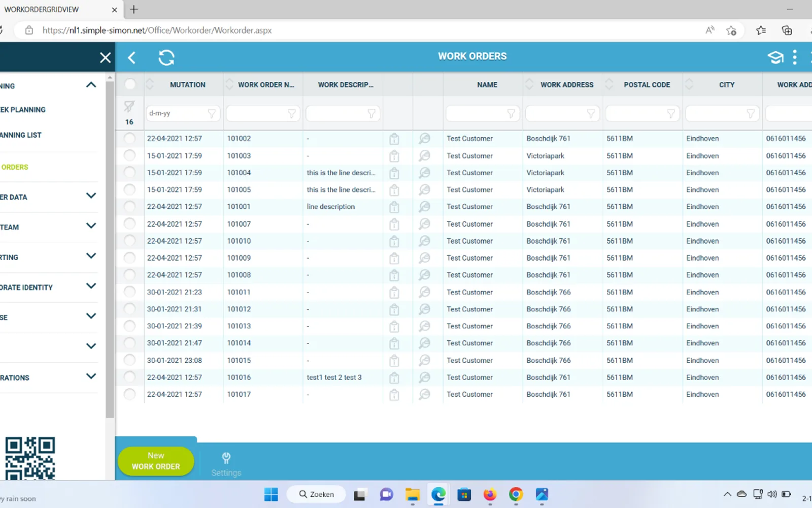Go back using the header arrow
The height and width of the screenshot is (508, 812).
132,57
